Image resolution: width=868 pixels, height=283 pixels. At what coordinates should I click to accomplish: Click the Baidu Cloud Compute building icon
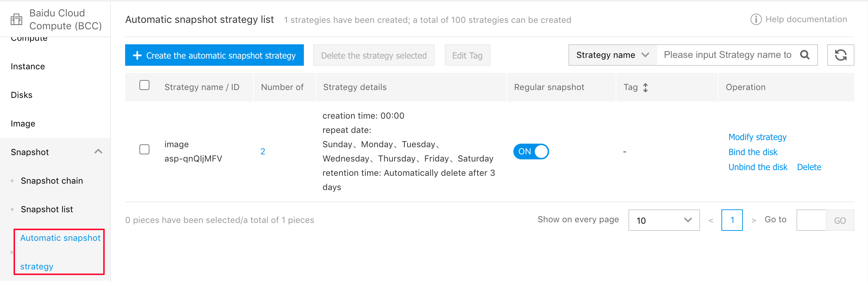point(16,19)
